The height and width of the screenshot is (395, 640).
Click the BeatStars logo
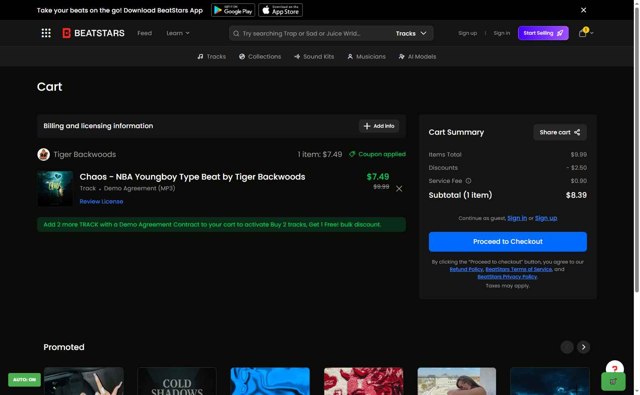(x=93, y=33)
